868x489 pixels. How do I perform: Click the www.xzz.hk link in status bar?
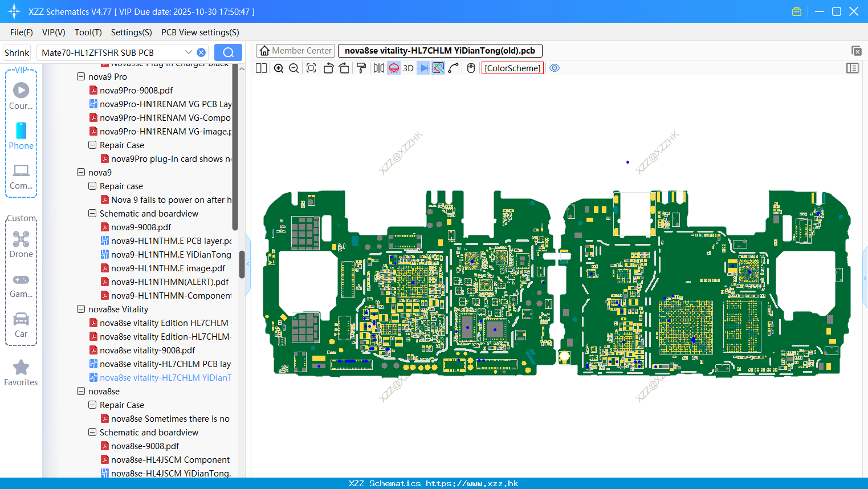pyautogui.click(x=472, y=483)
